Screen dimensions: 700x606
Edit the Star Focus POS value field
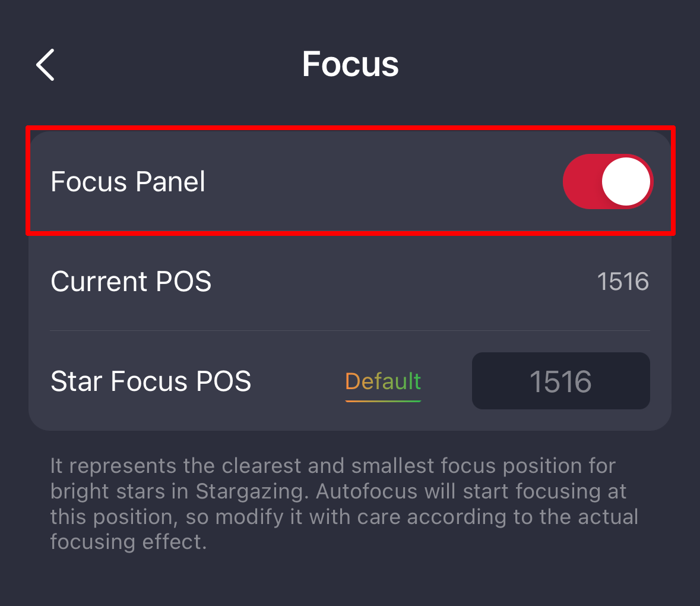pos(560,381)
